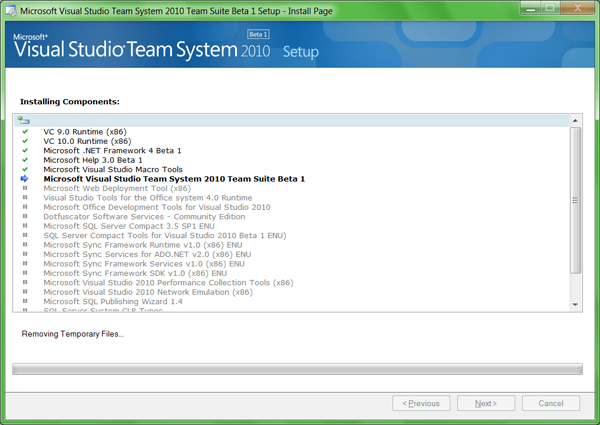This screenshot has height=425, width=600.
Task: Click the blue arrow beside Team Suite Beta 1
Action: 24,179
